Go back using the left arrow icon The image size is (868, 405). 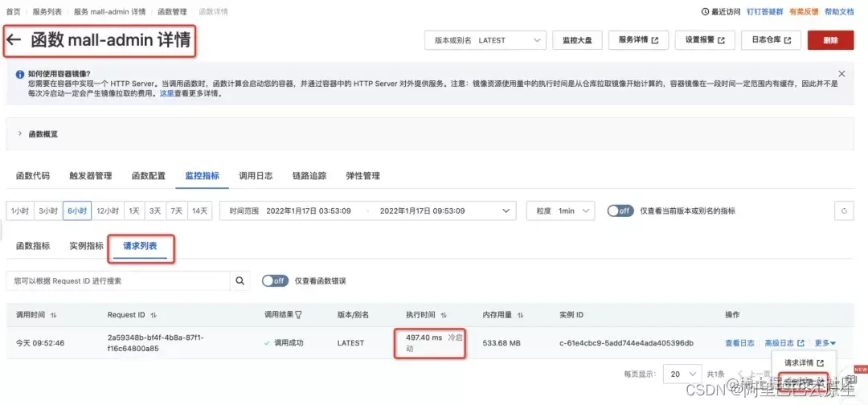coord(14,40)
